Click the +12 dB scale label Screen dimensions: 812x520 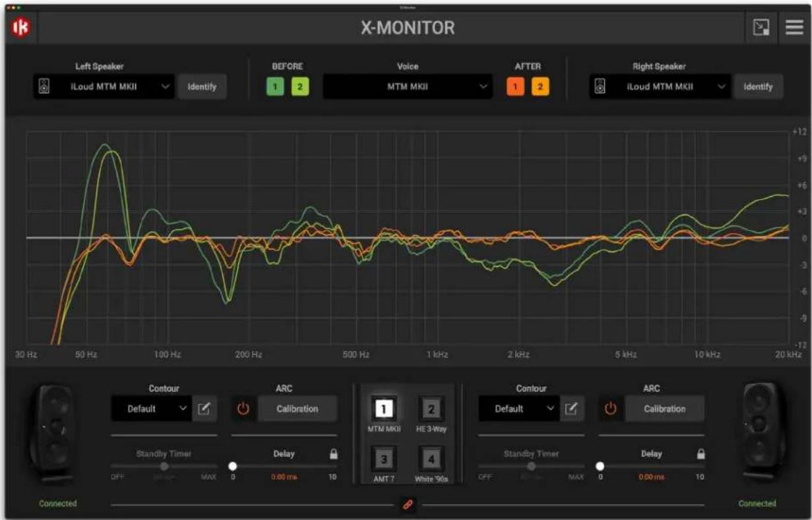[x=799, y=132]
